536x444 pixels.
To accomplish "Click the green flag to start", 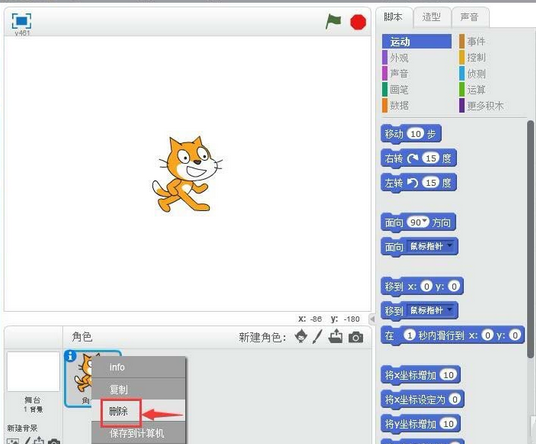I will [x=333, y=22].
